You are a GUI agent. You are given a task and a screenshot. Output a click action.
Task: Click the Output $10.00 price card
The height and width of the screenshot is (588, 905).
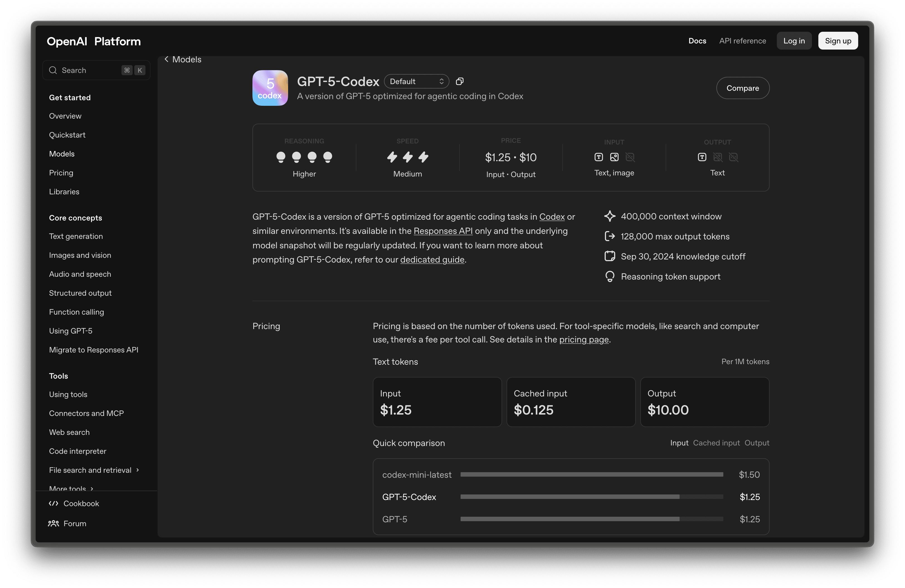coord(705,402)
